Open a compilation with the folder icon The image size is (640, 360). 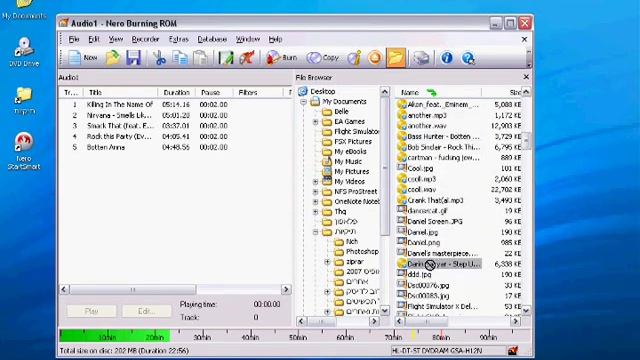[113, 58]
